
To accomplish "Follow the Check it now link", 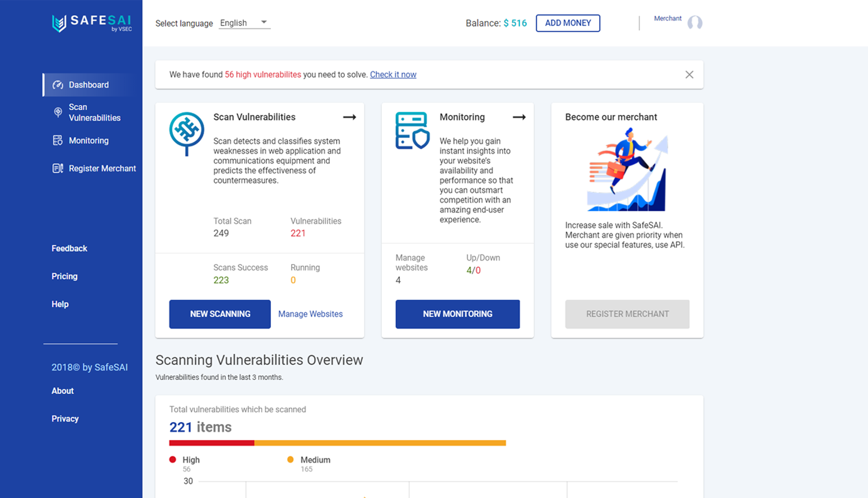I will 393,75.
